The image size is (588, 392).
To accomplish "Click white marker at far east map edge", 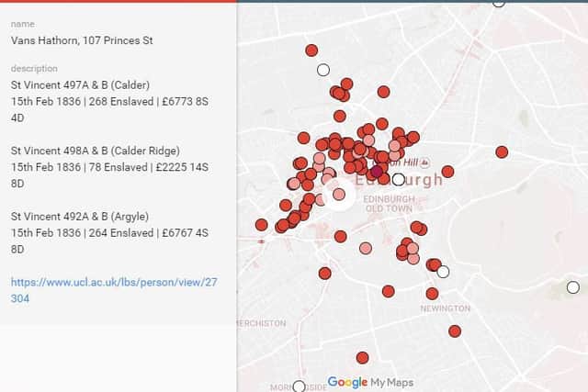I will point(572,287).
